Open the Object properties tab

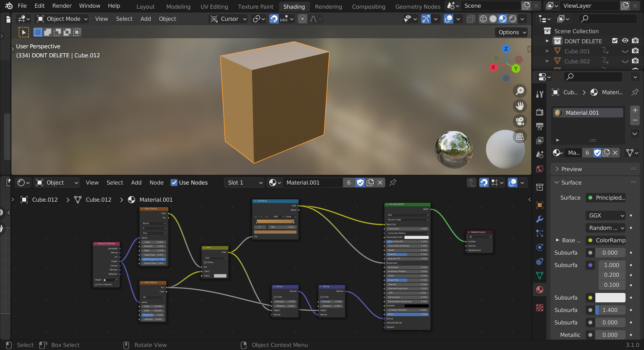point(540,205)
